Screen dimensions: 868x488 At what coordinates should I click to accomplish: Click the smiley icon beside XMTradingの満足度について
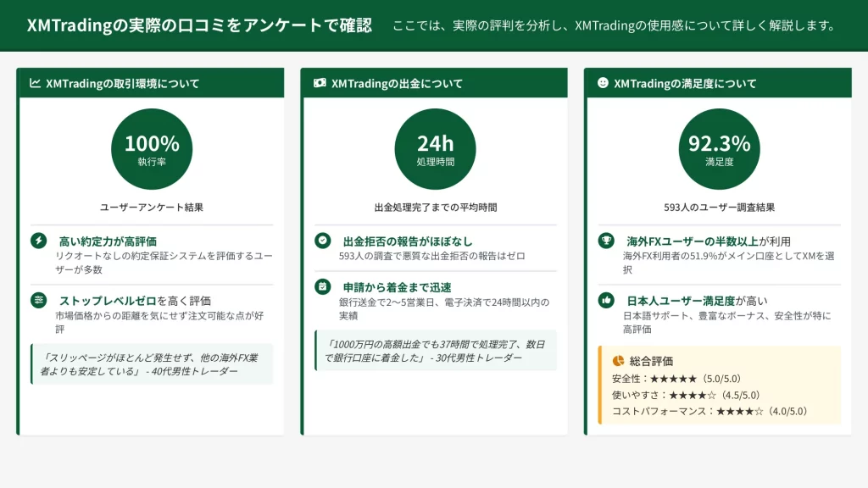[x=603, y=83]
